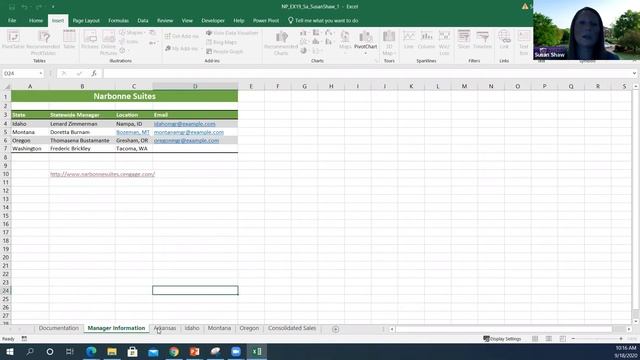Select the Arkansas sheet tab

(164, 328)
